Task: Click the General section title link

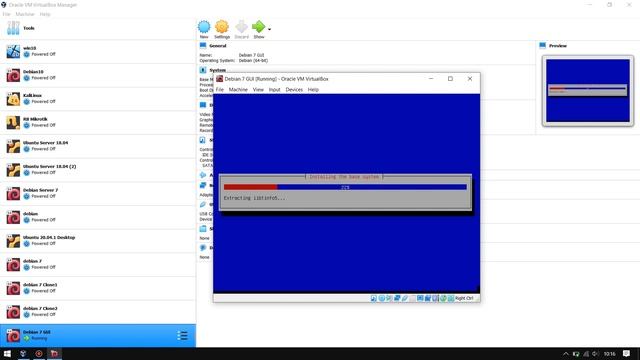Action: click(218, 46)
